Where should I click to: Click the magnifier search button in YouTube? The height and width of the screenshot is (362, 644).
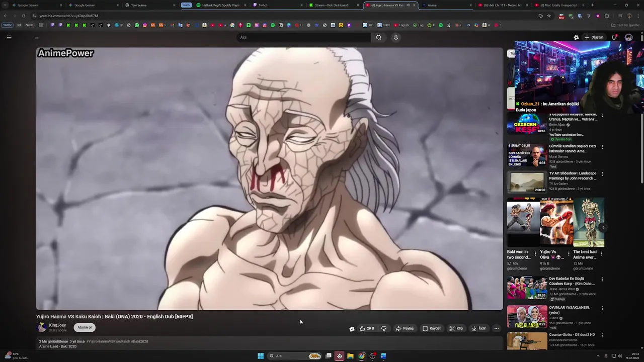pos(379,37)
